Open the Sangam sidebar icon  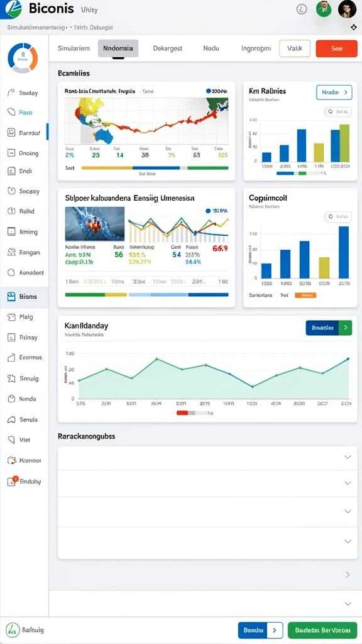click(x=11, y=252)
